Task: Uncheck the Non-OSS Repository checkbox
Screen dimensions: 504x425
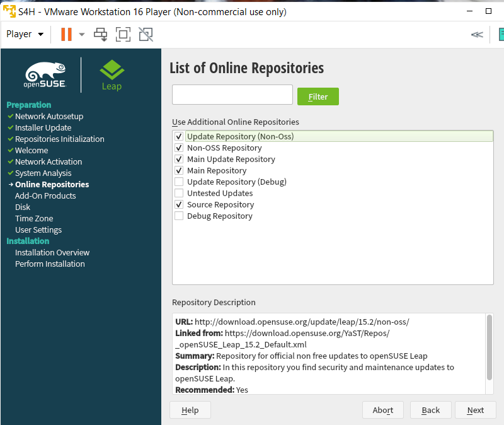Action: point(179,148)
